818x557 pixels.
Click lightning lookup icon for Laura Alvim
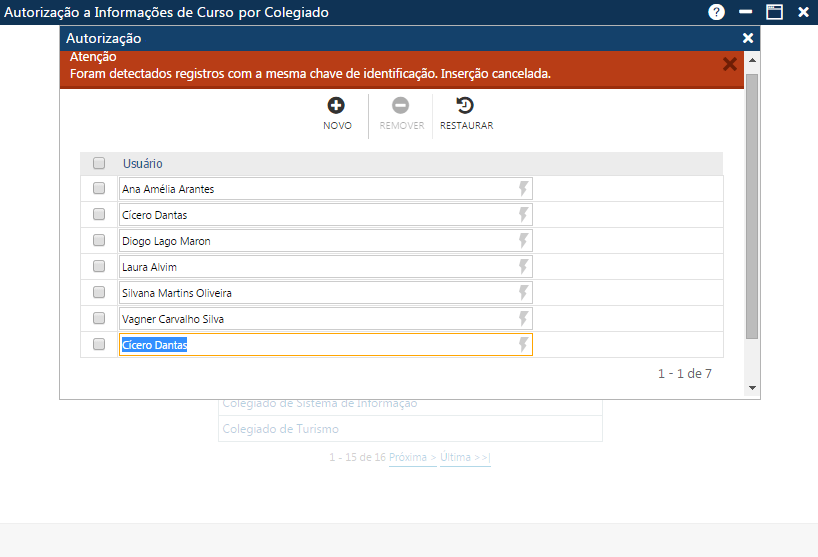522,267
